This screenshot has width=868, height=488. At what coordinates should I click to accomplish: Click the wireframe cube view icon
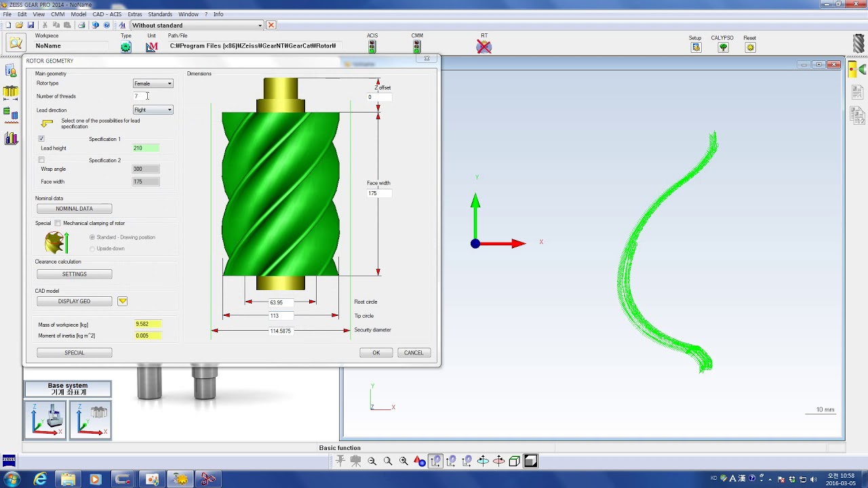coord(515,461)
